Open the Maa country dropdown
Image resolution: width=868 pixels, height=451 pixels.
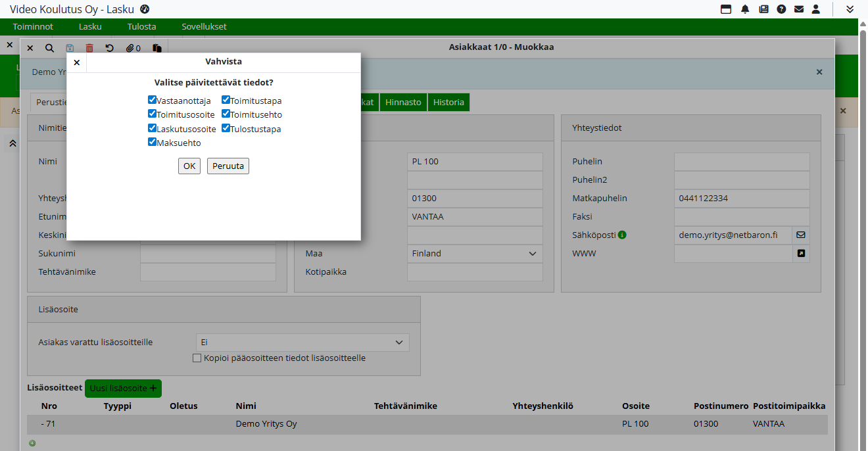coord(475,254)
